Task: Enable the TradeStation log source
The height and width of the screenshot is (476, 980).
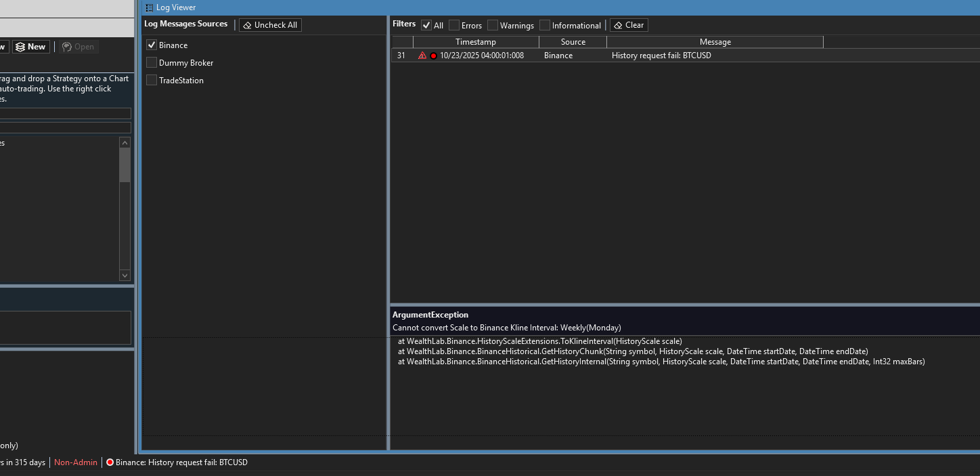Action: point(152,81)
